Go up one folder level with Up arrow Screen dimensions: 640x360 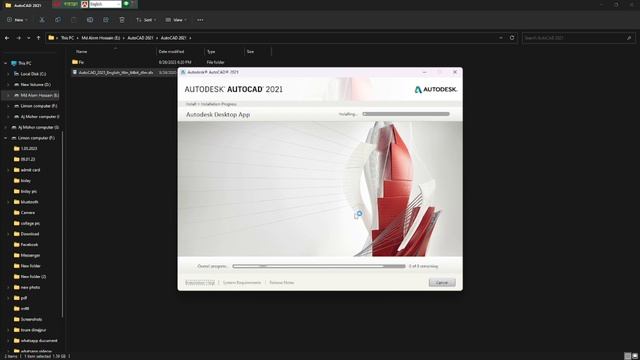(x=38, y=38)
